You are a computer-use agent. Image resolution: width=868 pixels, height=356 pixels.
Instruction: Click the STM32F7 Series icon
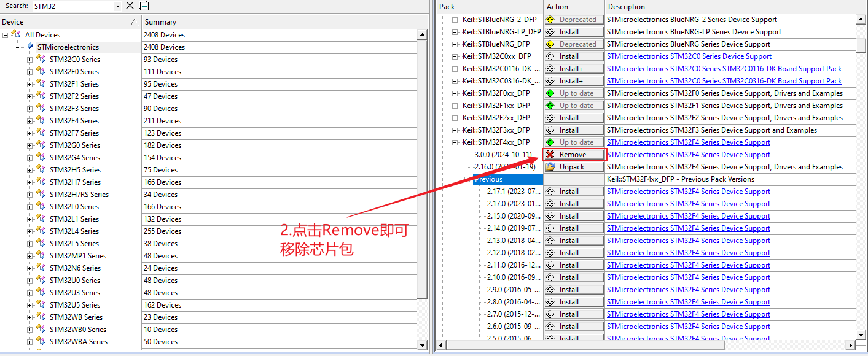(41, 133)
